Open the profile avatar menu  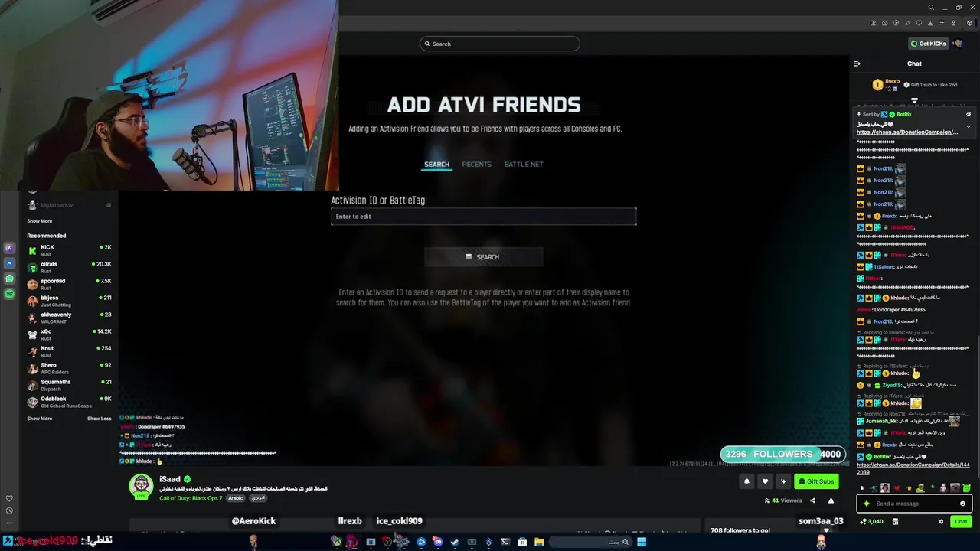pos(957,44)
